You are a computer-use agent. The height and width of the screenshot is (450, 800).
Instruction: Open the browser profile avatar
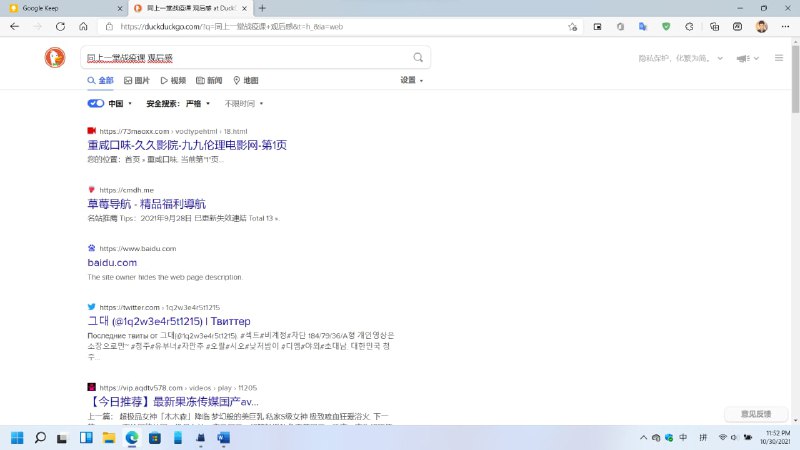pyautogui.click(x=762, y=27)
